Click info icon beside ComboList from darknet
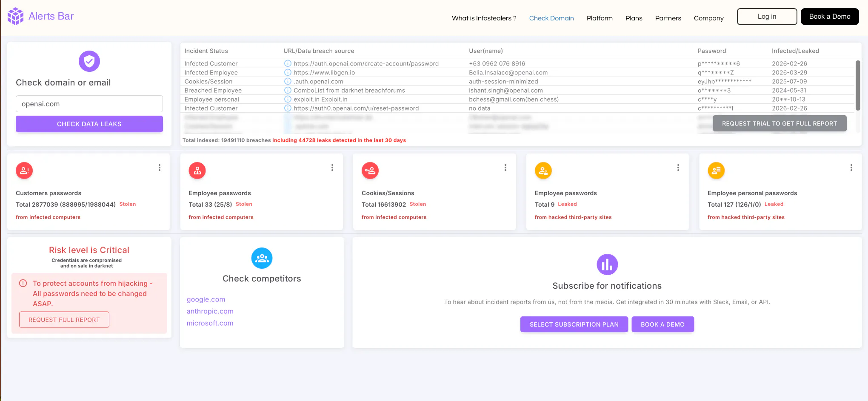Image resolution: width=868 pixels, height=401 pixels. [x=288, y=90]
